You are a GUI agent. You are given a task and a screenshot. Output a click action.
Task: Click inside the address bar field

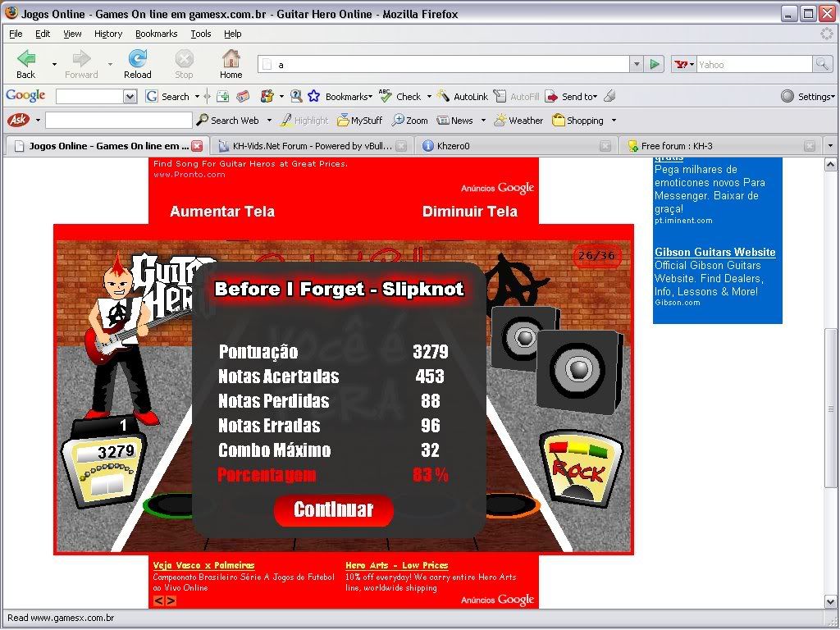tap(444, 64)
